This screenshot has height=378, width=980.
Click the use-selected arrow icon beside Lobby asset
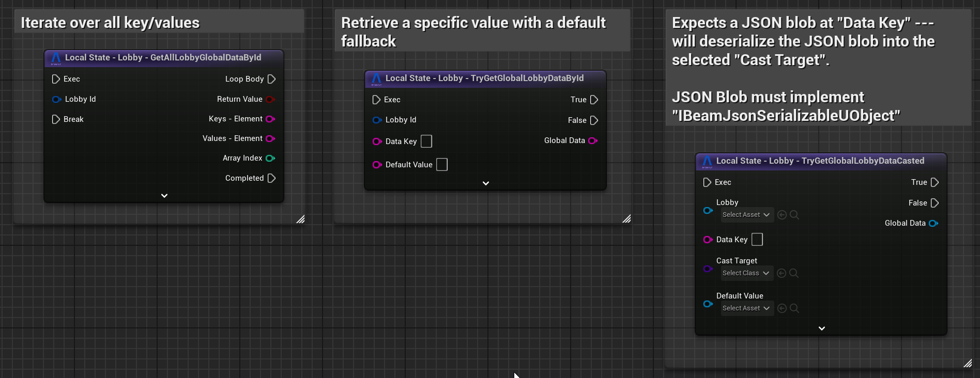tap(782, 215)
